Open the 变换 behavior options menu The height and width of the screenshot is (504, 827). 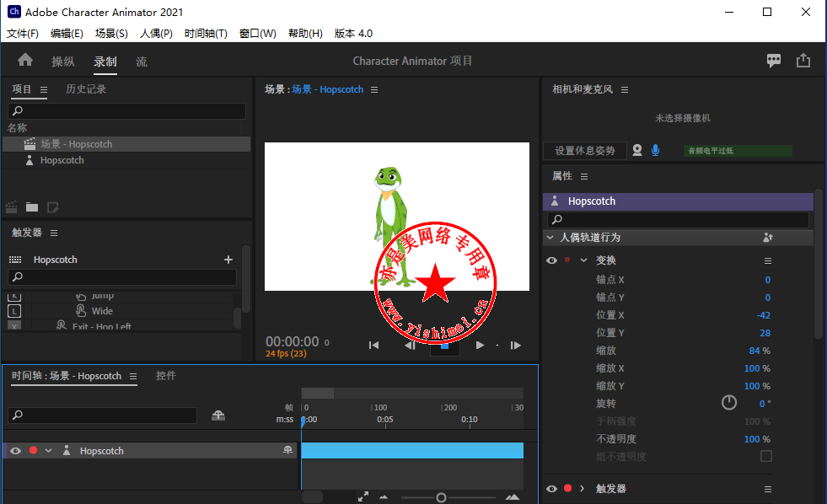pos(768,261)
